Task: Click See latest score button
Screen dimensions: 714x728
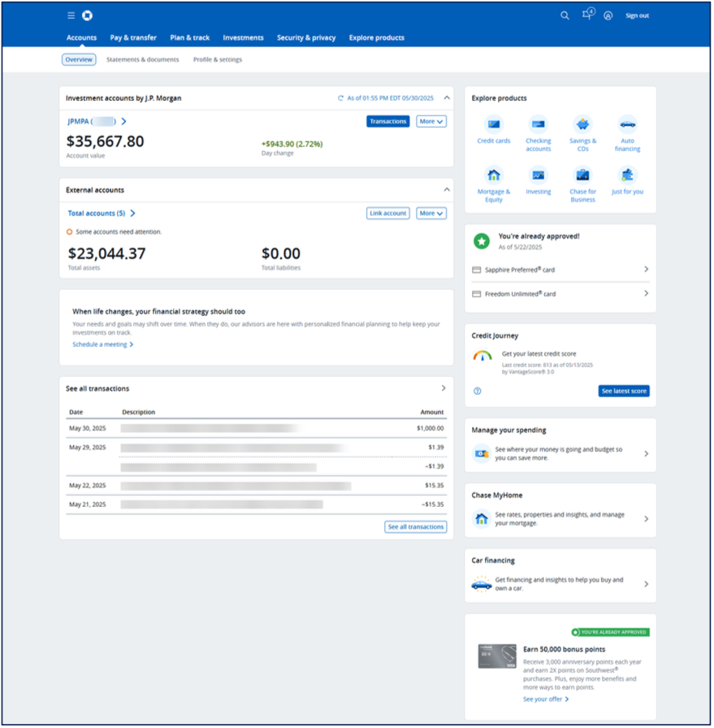Action: coord(625,392)
